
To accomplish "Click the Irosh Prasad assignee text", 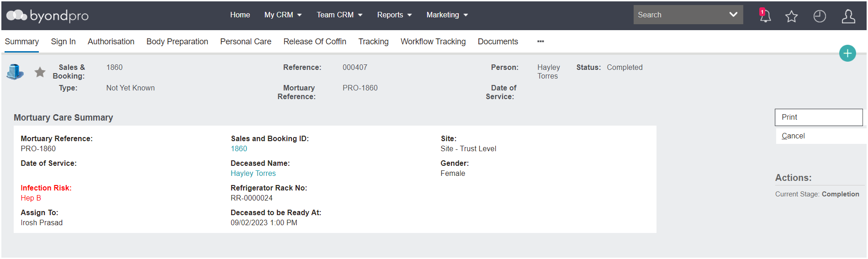I will 42,223.
